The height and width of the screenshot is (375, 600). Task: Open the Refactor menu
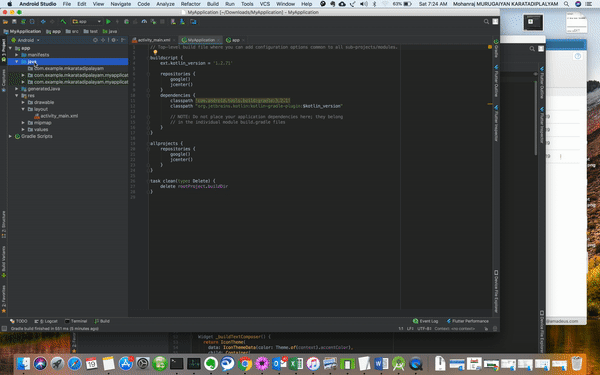(x=191, y=4)
